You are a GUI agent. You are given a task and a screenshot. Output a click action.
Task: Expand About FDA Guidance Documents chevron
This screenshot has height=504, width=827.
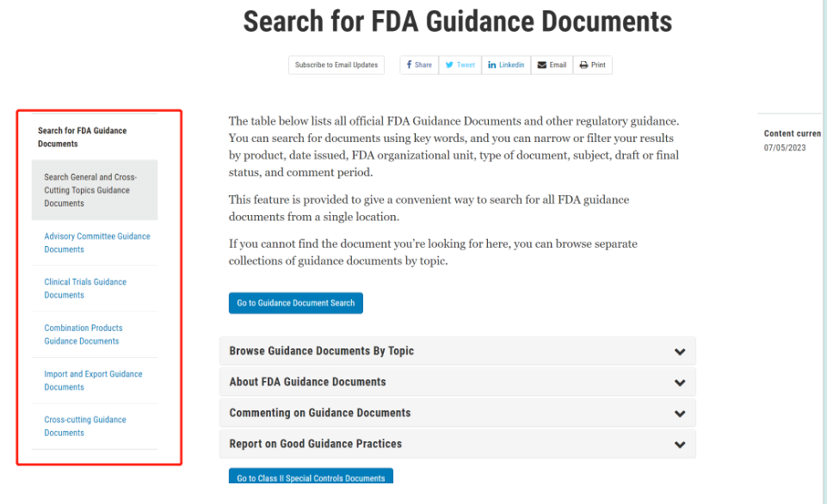(680, 383)
